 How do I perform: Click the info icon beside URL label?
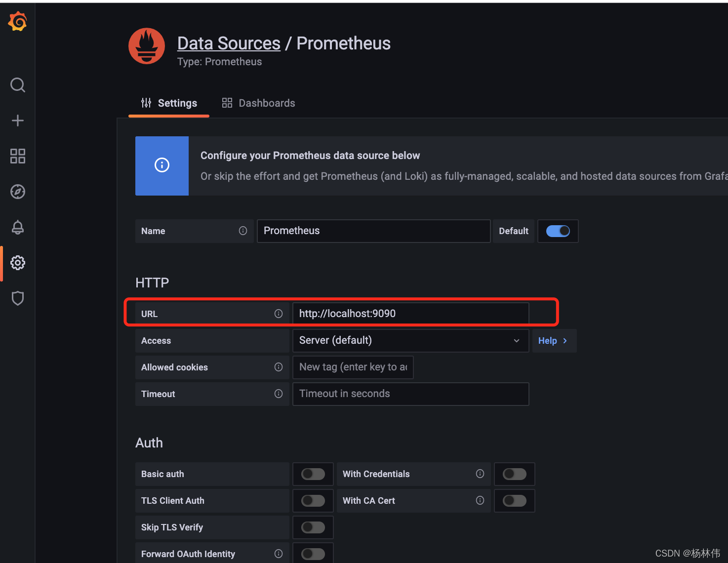[x=279, y=314]
